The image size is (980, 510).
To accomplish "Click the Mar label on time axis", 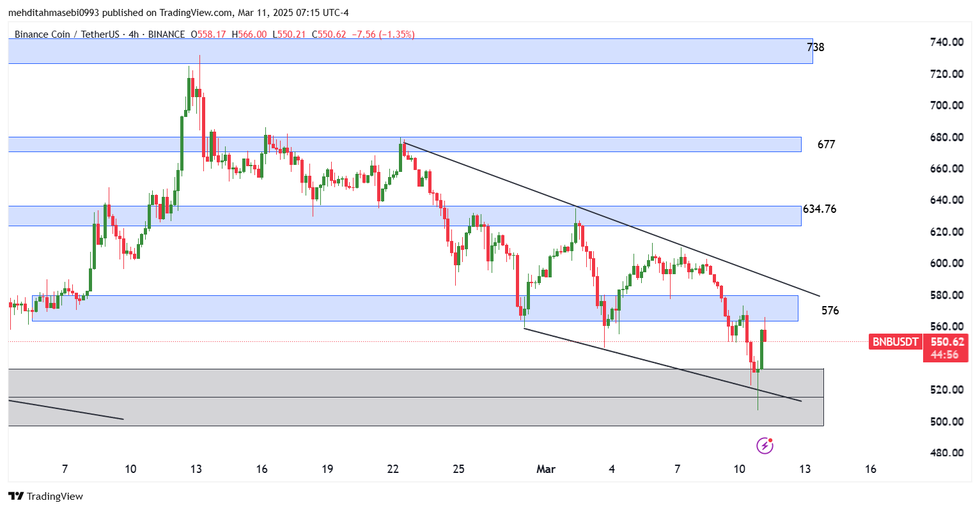I will coord(546,469).
